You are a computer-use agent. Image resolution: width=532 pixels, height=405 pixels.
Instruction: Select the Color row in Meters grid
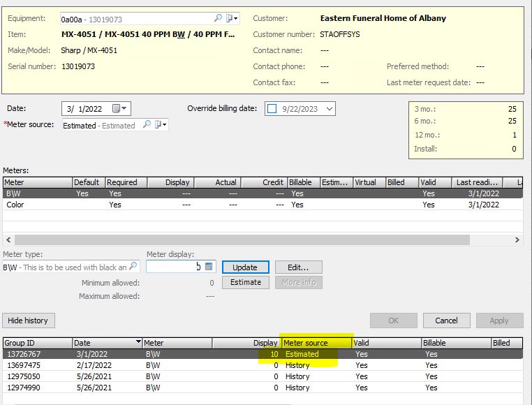tap(263, 205)
